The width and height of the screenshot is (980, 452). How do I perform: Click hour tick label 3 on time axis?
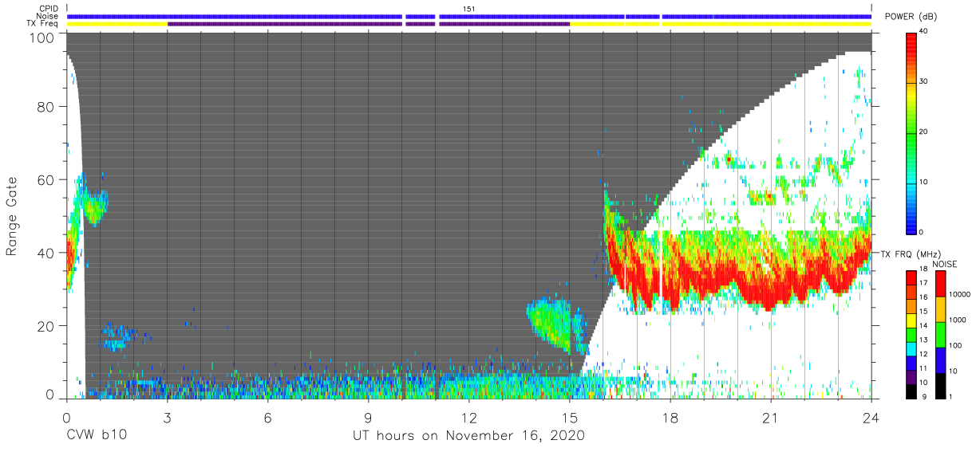tap(167, 417)
